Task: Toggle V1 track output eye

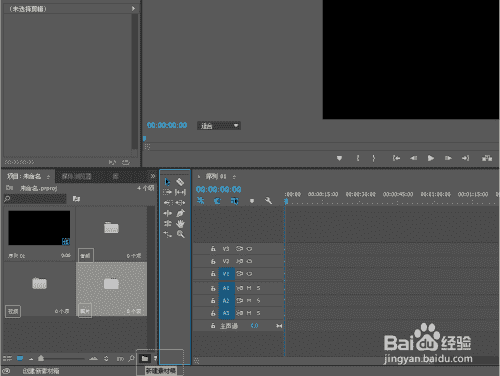Action: pyautogui.click(x=249, y=274)
